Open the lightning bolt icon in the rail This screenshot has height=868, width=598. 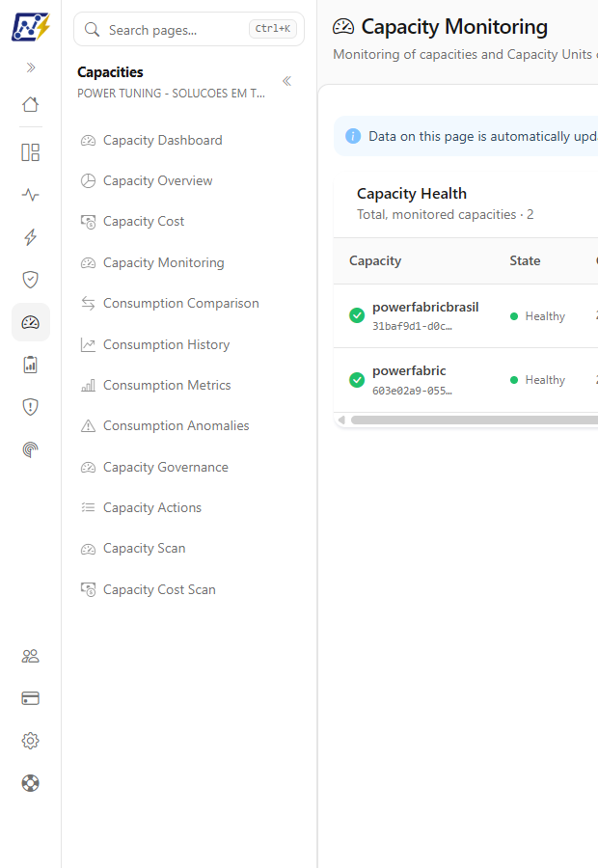[x=31, y=237]
